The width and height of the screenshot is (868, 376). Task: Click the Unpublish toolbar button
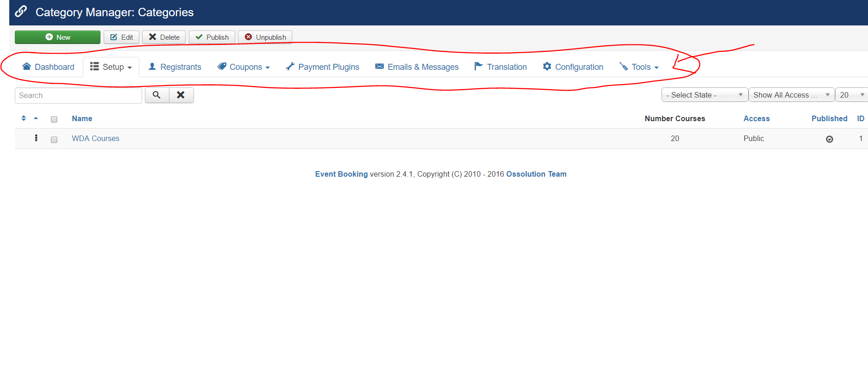[265, 37]
